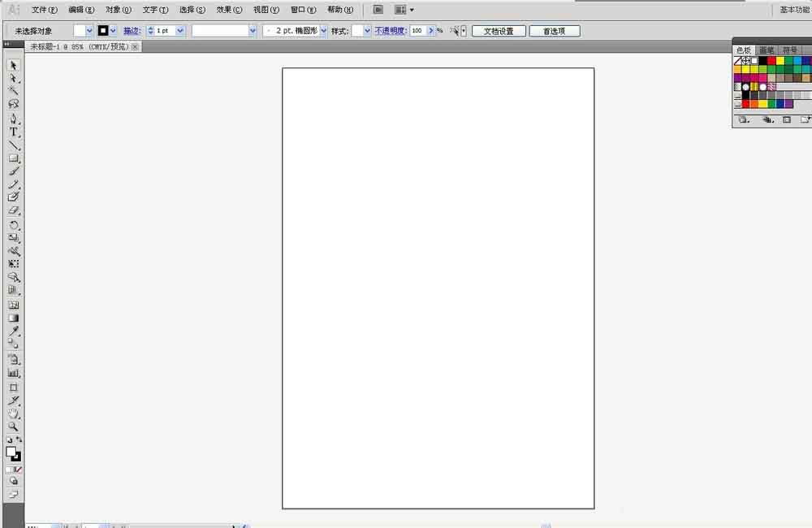The image size is (812, 528).
Task: Expand the brush definition dropdown
Action: tap(324, 31)
